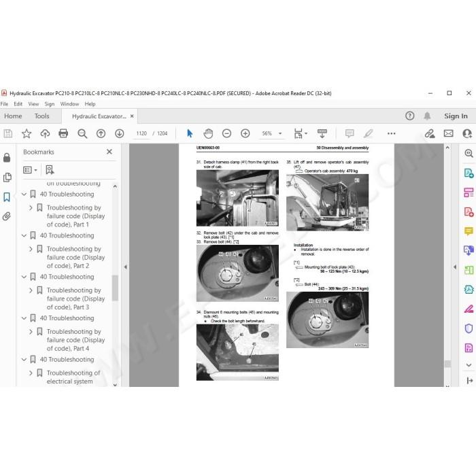The image size is (476, 476).
Task: Open the Window menu
Action: (69, 104)
